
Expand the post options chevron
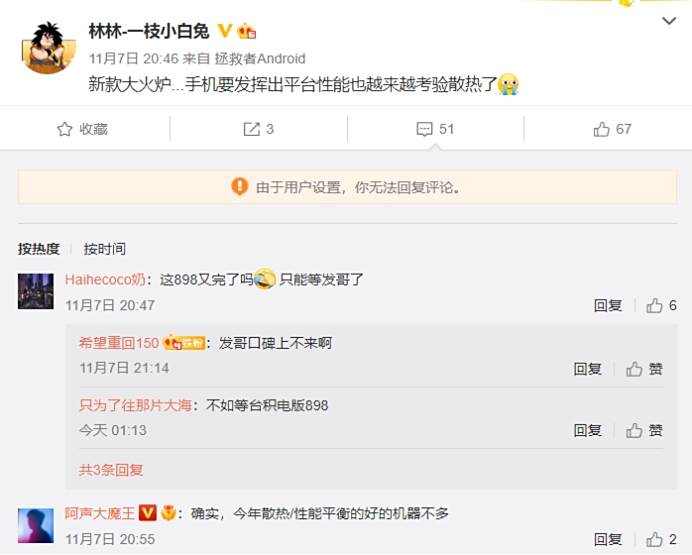[x=669, y=21]
